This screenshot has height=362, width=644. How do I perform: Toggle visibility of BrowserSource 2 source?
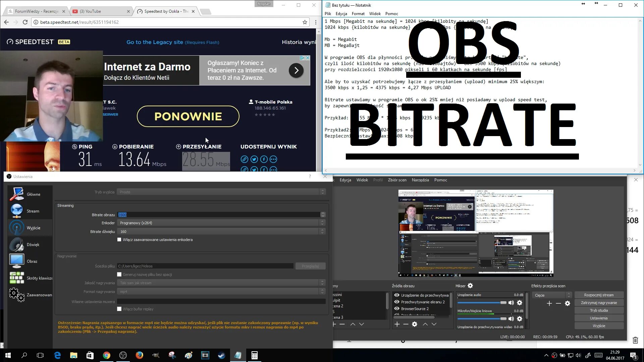(396, 309)
